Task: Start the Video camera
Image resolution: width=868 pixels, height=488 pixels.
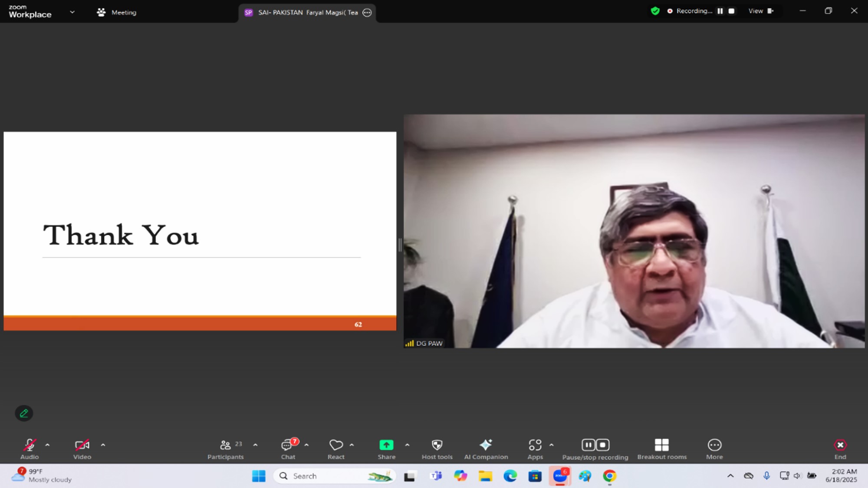Action: pos(82,449)
